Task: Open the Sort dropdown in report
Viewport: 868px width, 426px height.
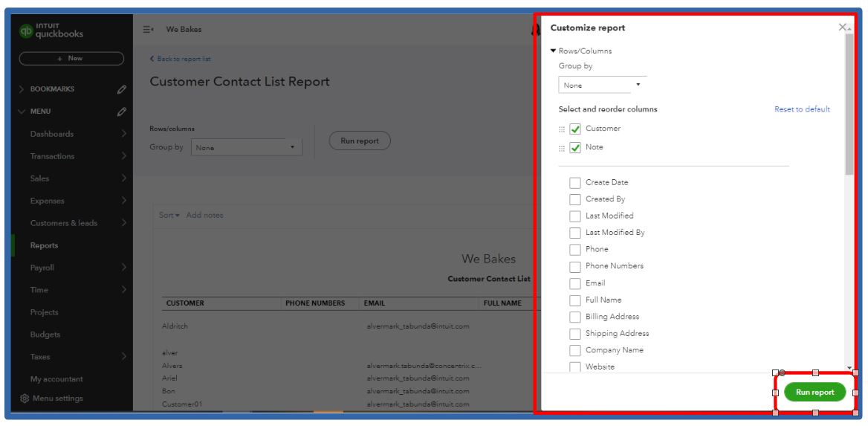Action: click(169, 216)
